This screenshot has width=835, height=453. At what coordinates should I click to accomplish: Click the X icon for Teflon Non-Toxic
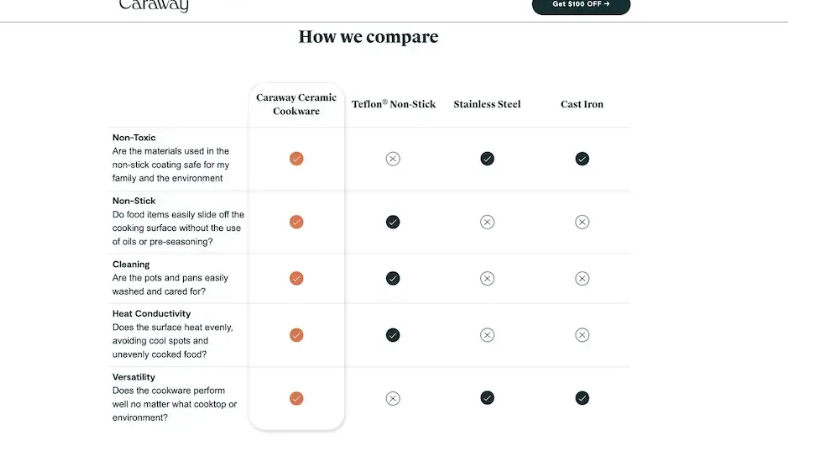coord(393,159)
